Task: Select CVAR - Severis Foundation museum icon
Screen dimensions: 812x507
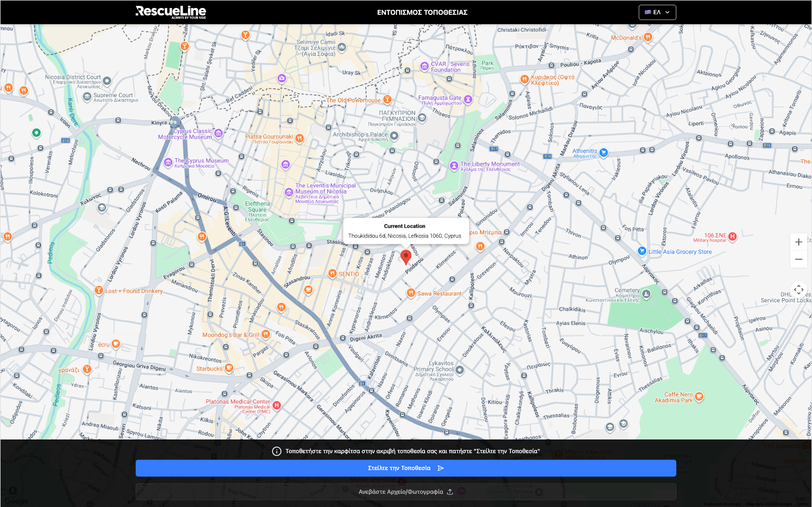Action: pos(424,66)
